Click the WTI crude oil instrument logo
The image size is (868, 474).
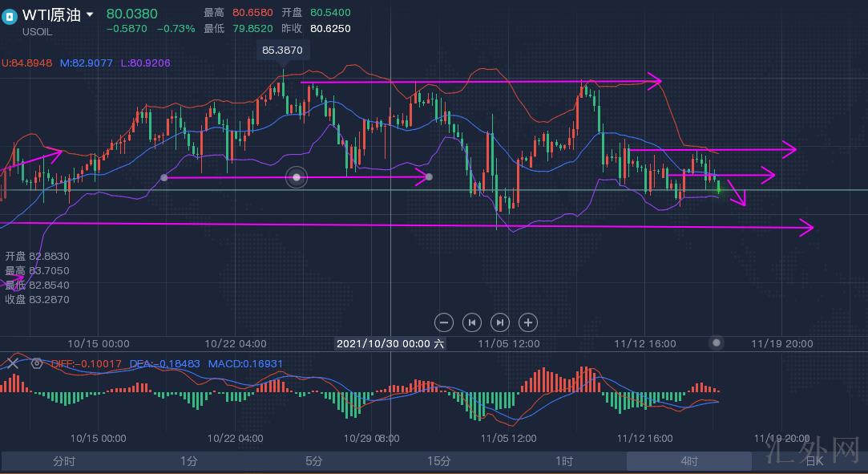[10, 17]
